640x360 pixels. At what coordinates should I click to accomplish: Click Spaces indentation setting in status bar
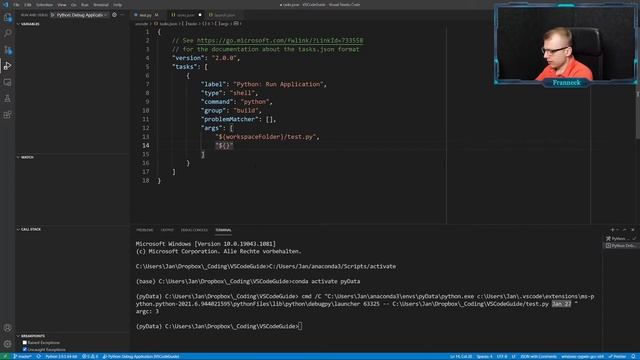(484, 356)
